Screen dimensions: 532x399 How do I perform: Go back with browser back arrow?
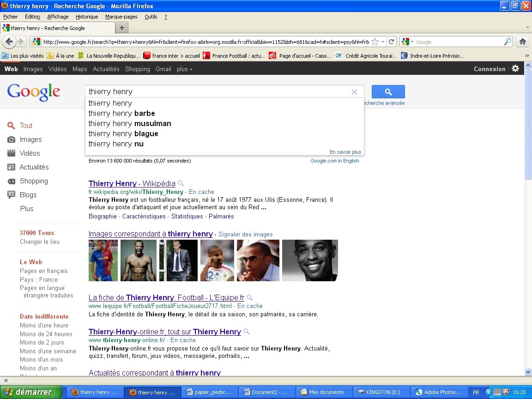point(9,42)
